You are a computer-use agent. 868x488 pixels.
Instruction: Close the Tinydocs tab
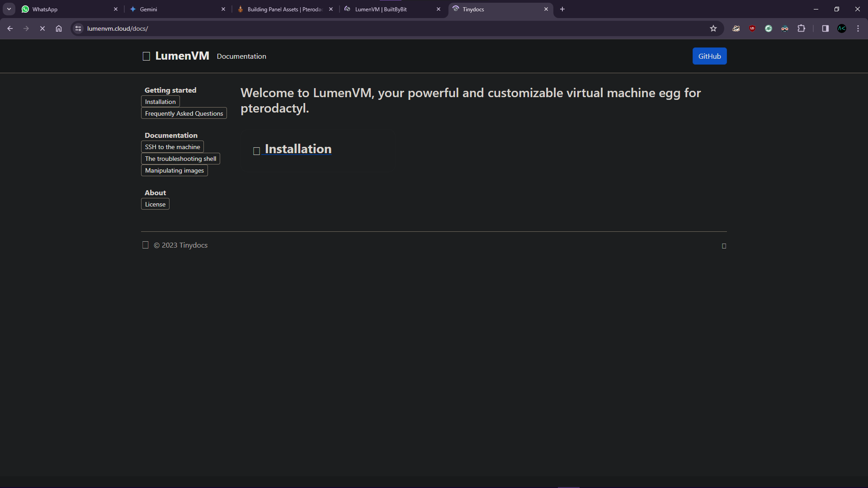point(546,9)
